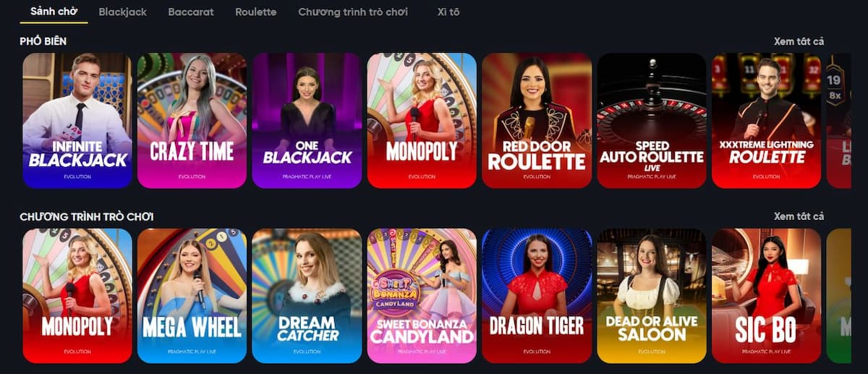Viewport: 868px width, 374px height.
Task: Open the Infinite Blackjack game tile
Action: point(77,120)
